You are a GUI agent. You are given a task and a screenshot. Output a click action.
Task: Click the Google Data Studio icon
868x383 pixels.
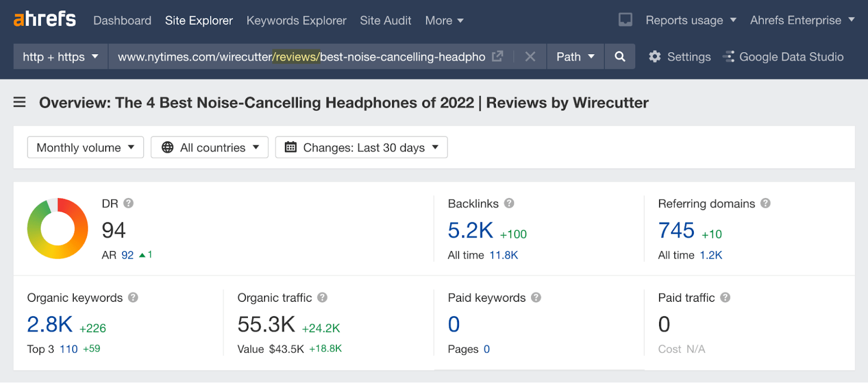click(x=729, y=56)
